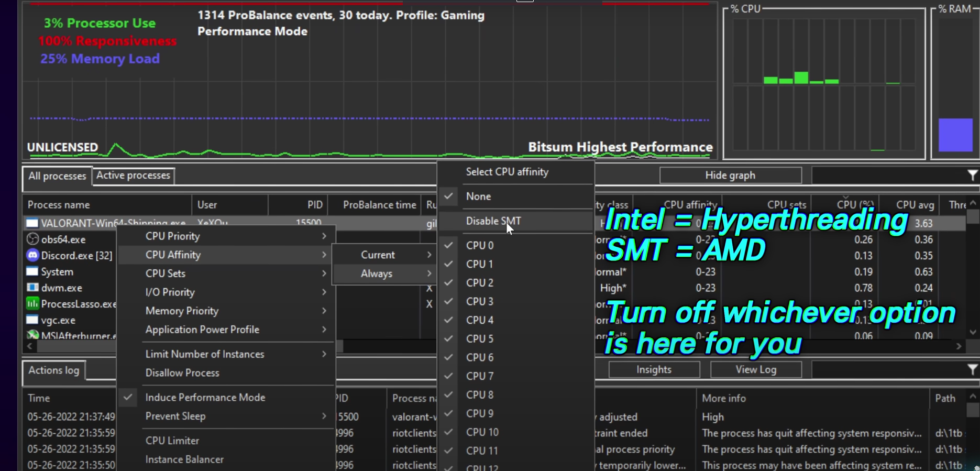This screenshot has height=471, width=980.
Task: Sort log by Time column header
Action: [x=69, y=398]
